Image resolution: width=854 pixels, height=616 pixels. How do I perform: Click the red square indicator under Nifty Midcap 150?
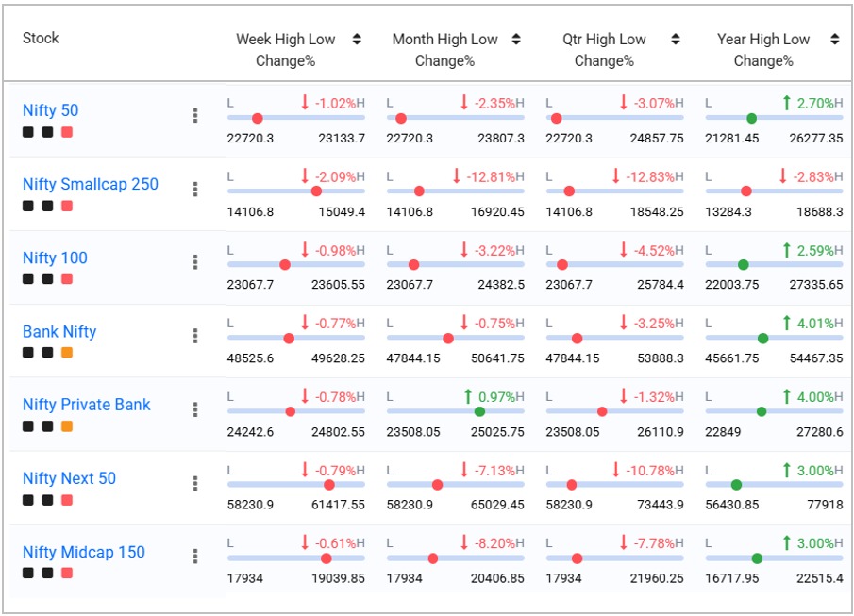(67, 573)
